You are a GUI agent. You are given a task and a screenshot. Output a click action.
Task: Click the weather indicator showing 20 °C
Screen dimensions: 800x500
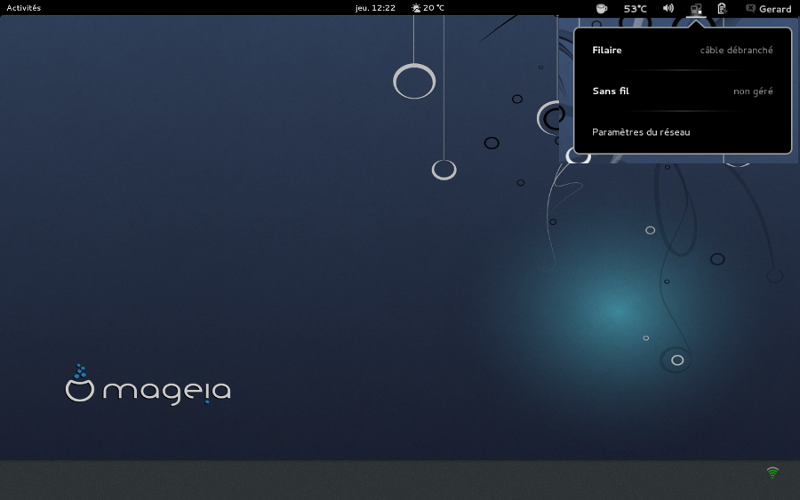(x=428, y=8)
